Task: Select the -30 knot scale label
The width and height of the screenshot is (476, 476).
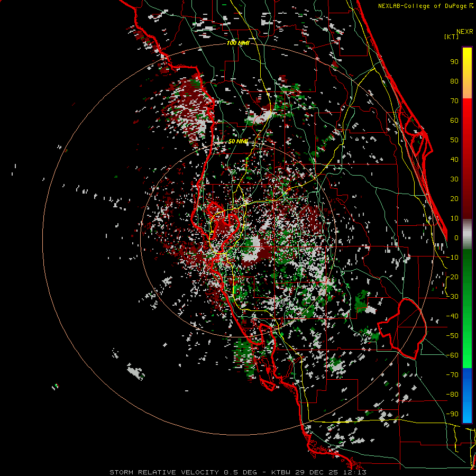Action: pyautogui.click(x=452, y=297)
